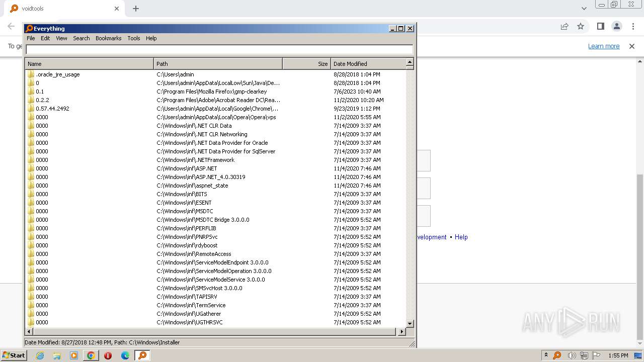Open the Help link on voidtools page
The width and height of the screenshot is (644, 362).
(461, 237)
